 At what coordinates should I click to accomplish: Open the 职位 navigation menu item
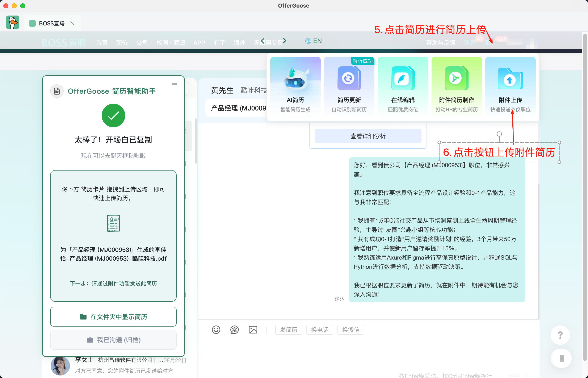(122, 43)
